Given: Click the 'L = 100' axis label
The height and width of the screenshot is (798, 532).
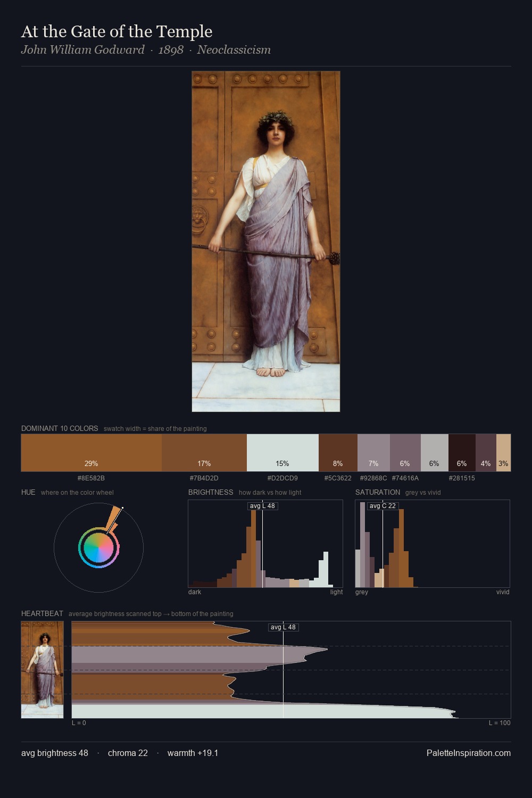Looking at the screenshot, I should [x=500, y=723].
